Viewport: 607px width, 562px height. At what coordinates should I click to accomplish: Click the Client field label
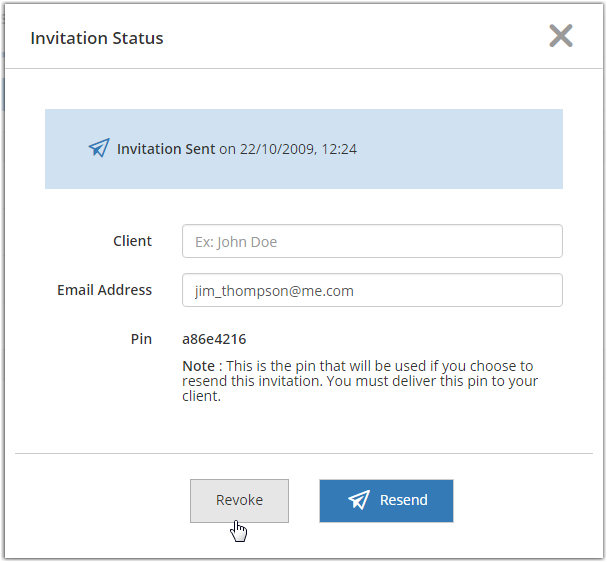132,241
